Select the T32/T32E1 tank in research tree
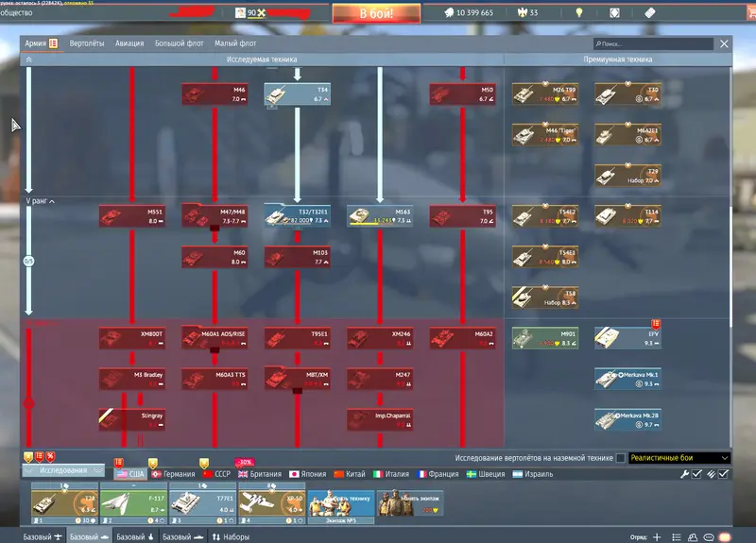The width and height of the screenshot is (756, 543). click(x=297, y=216)
